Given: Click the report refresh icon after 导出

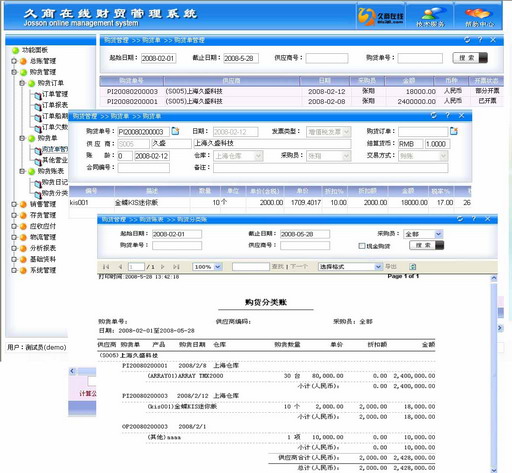Looking at the screenshot, I should (x=413, y=267).
